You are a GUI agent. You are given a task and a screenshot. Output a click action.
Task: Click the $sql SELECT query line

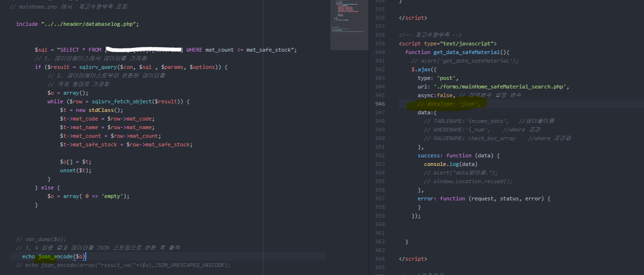click(166, 50)
